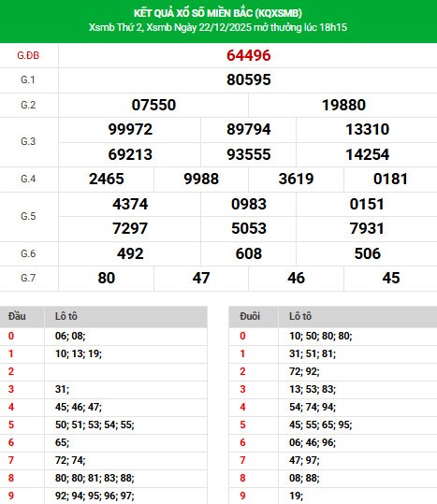Click the G.4 row label

pos(28,179)
